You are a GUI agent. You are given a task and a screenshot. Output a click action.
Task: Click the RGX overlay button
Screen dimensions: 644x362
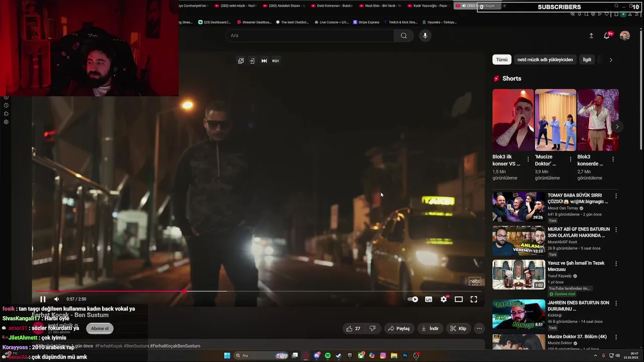point(276,61)
